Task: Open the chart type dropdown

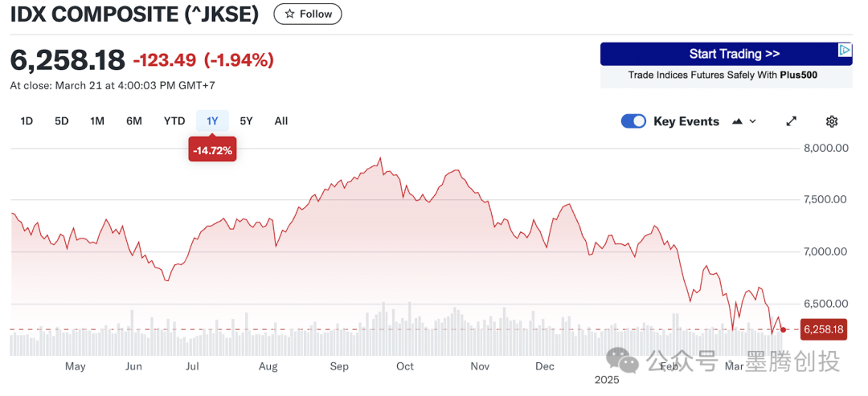Action: tap(744, 121)
